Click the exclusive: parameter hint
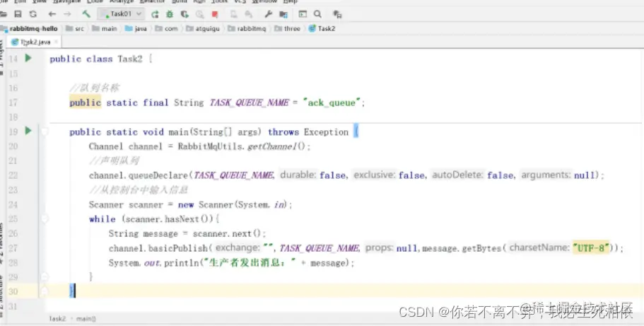The width and height of the screenshot is (644, 326). click(375, 175)
